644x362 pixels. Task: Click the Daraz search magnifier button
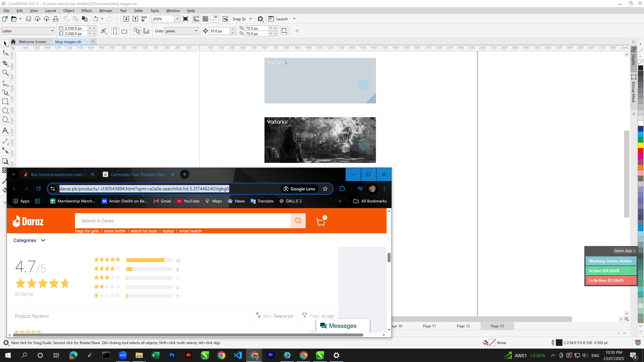(298, 221)
